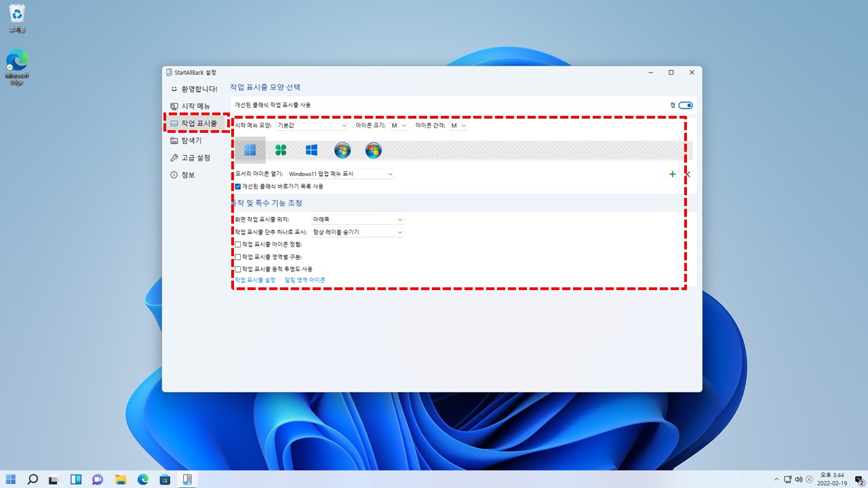Uncheck enhanced classic jump list option
This screenshot has width=868, height=488.
[x=238, y=186]
